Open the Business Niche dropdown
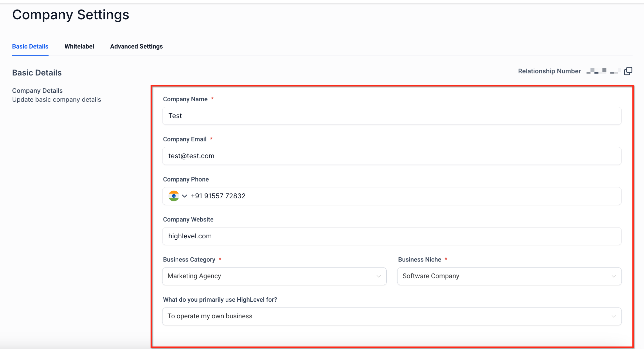 [509, 276]
